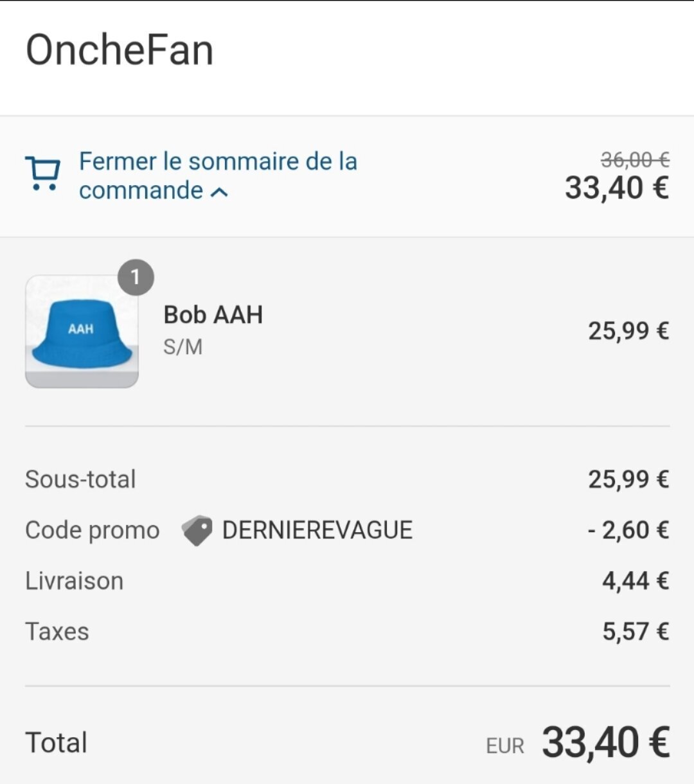Screen dimensions: 694x784
Task: Click the quantity badge on the hat
Action: coord(136,278)
